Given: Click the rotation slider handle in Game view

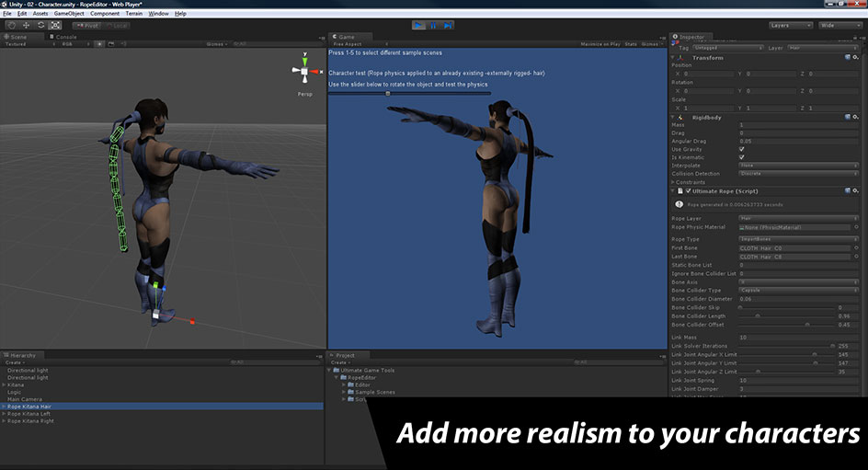Looking at the screenshot, I should click(387, 94).
